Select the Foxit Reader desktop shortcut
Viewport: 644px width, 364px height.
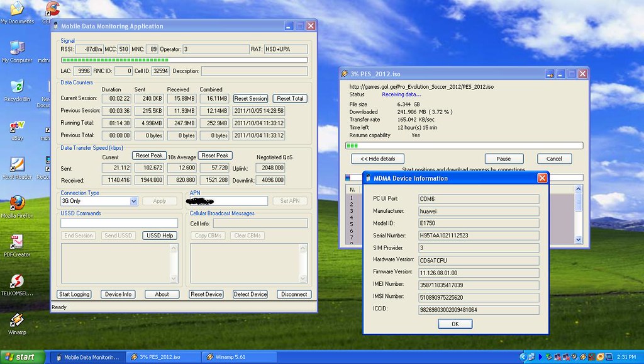click(17, 168)
